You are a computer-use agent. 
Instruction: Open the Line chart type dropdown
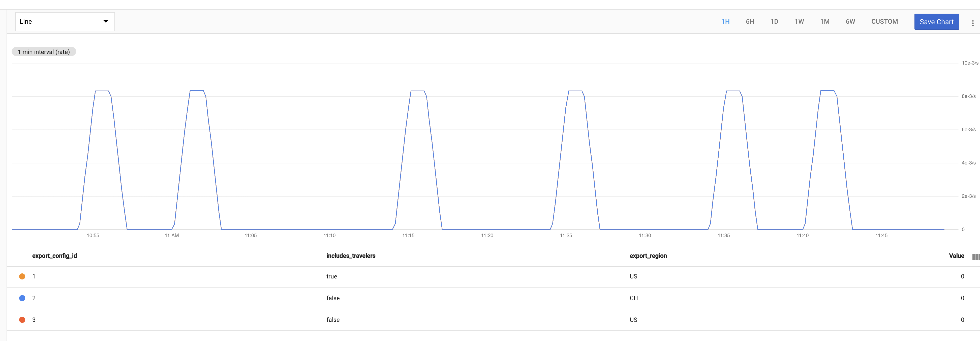pyautogui.click(x=65, y=22)
